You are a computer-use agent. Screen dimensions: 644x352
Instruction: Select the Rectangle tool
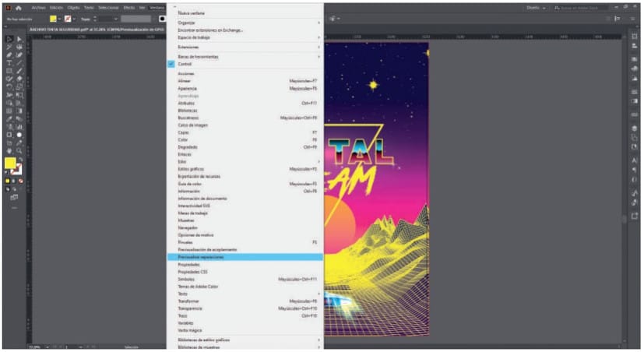9,71
